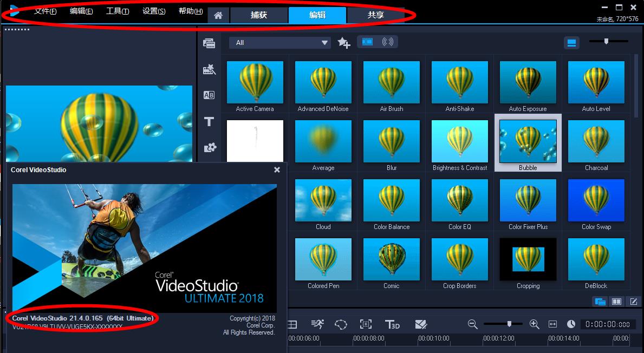The height and width of the screenshot is (353, 644).
Task: Add selected filter to Favorites star icon
Action: [344, 43]
